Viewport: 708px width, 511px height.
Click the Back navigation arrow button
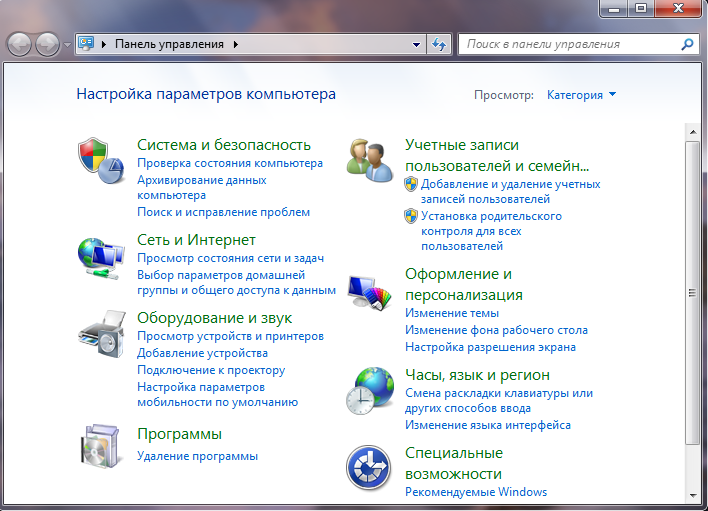point(19,44)
